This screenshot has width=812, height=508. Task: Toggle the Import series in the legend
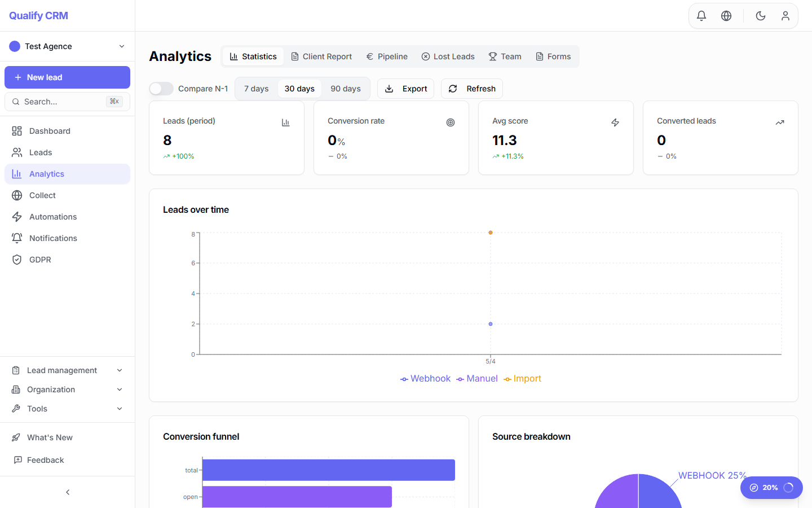[522, 378]
